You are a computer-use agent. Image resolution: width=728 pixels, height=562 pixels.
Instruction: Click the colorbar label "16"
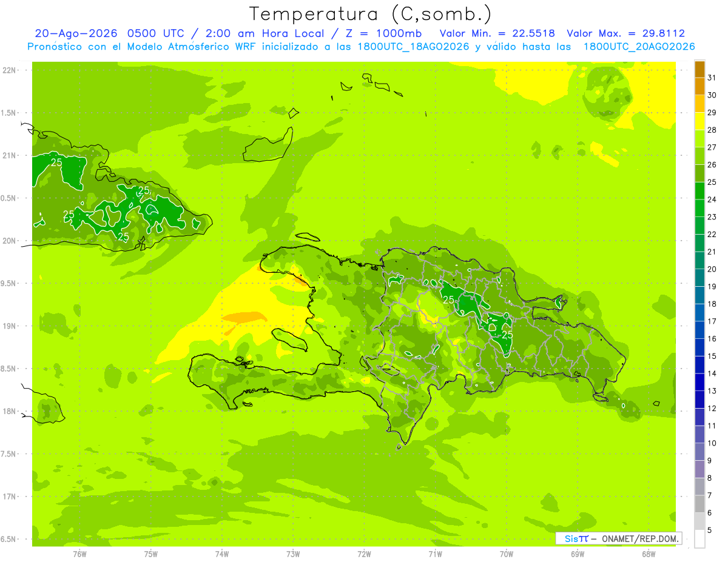tap(712, 338)
